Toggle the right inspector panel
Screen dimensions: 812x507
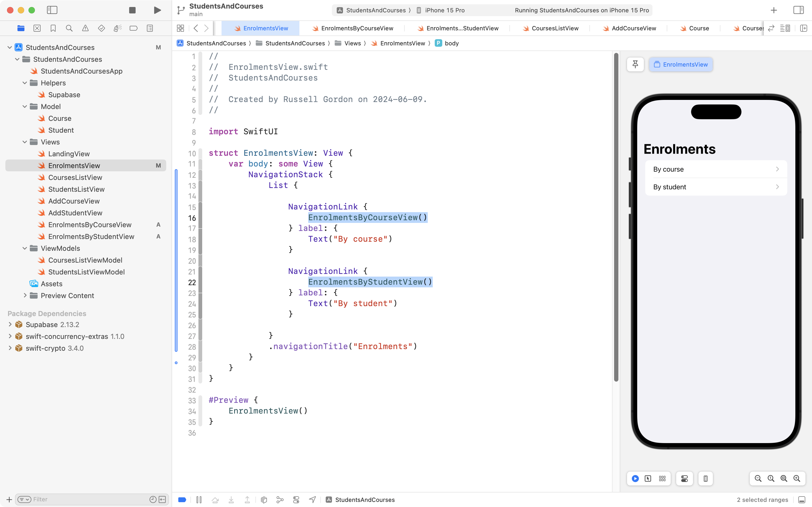click(x=798, y=10)
